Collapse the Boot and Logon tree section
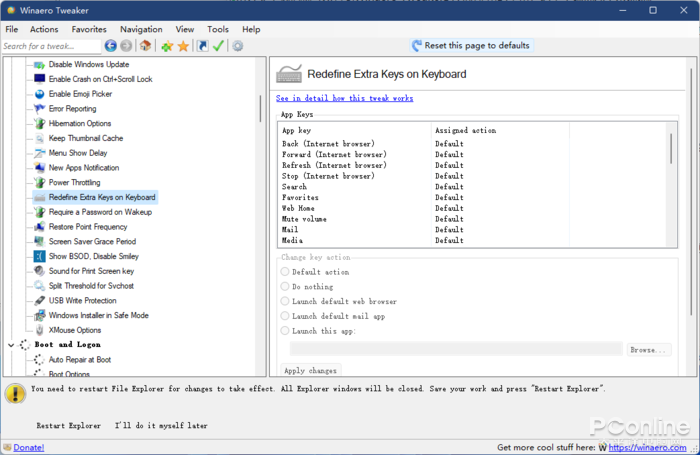The width and height of the screenshot is (700, 455). point(11,345)
